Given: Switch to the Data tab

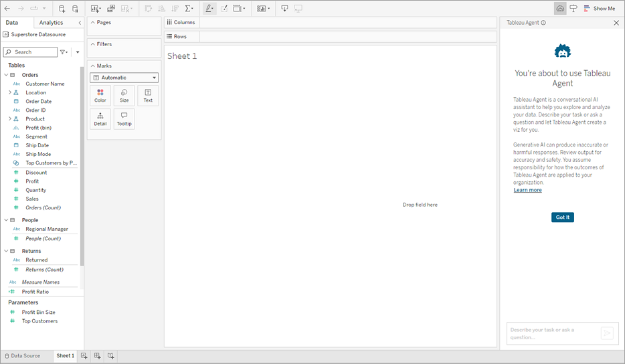Looking at the screenshot, I should (12, 23).
